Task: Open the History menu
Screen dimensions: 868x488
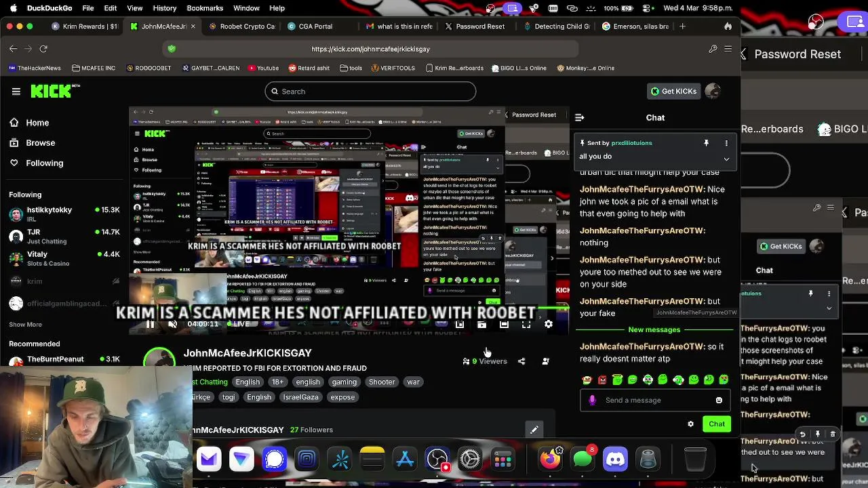Action: [164, 8]
